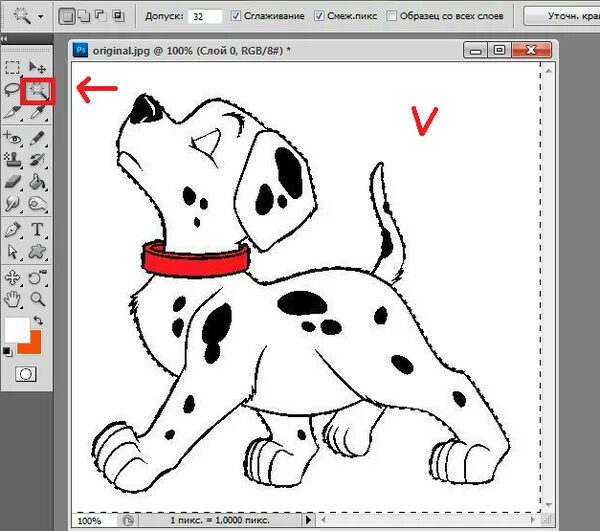Click the horizontal scrollbar right arrow

[x=532, y=520]
